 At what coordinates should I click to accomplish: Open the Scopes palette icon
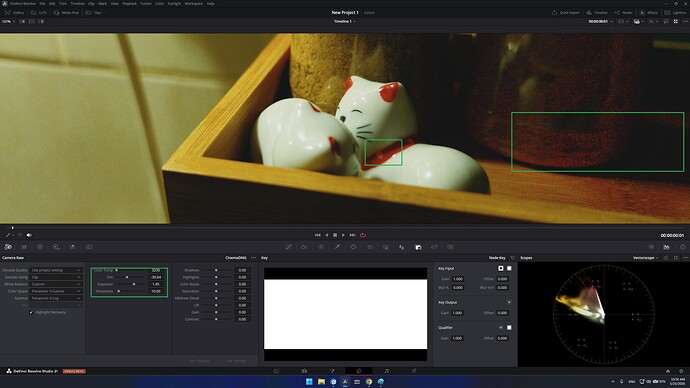tap(667, 247)
